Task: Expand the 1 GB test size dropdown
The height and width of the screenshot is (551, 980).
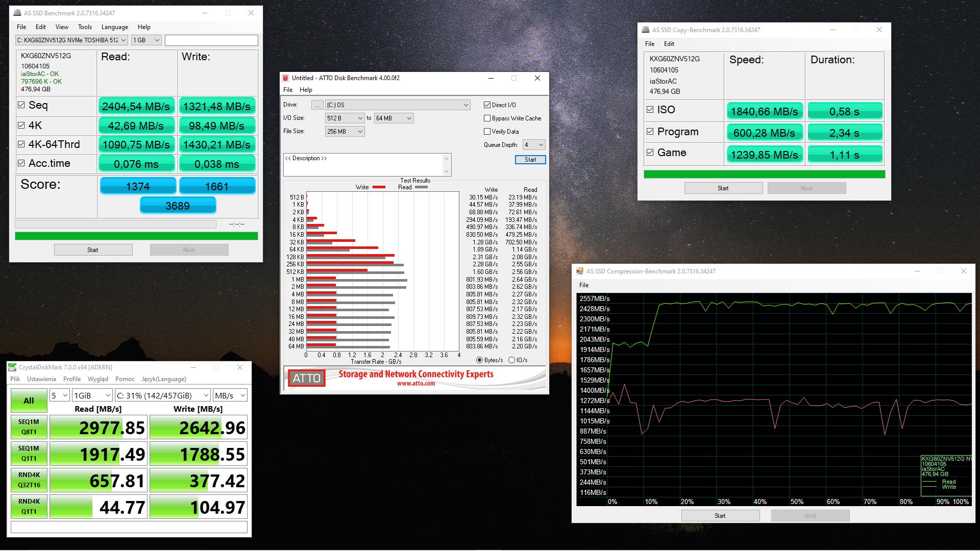Action: pyautogui.click(x=146, y=40)
